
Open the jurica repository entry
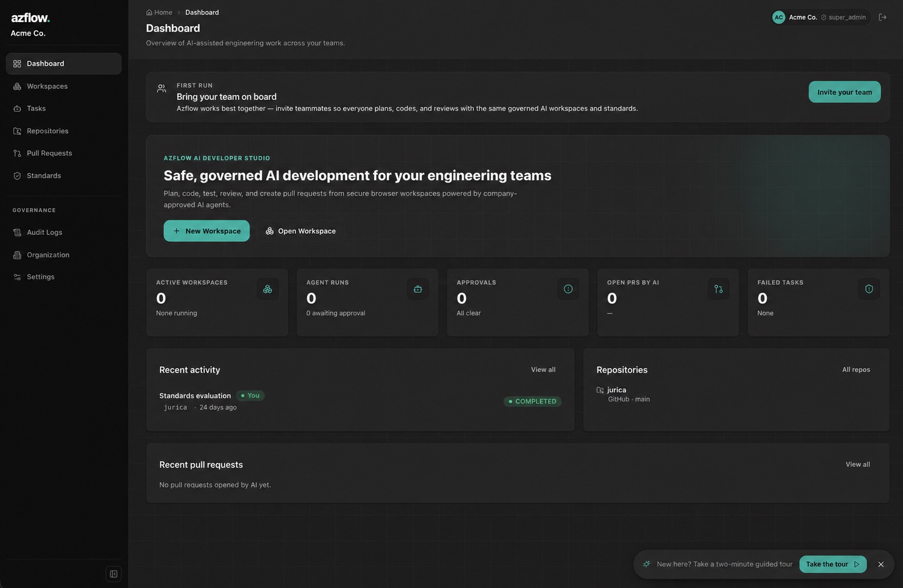point(736,395)
